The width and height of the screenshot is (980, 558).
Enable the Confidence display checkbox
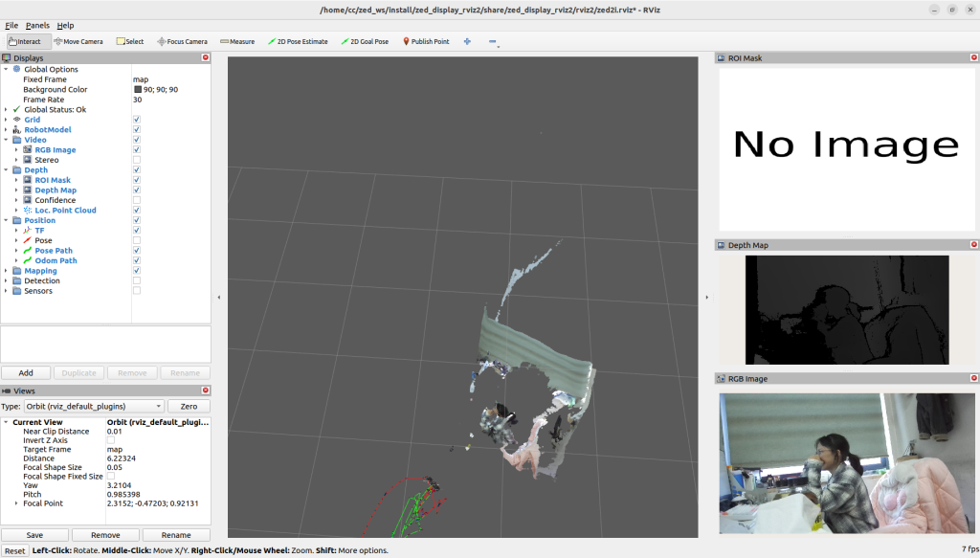(137, 200)
